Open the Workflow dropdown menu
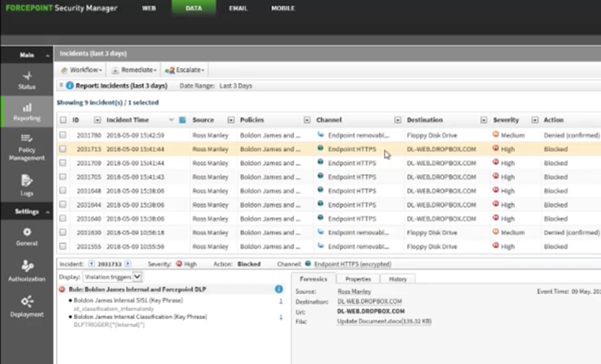 [x=81, y=70]
